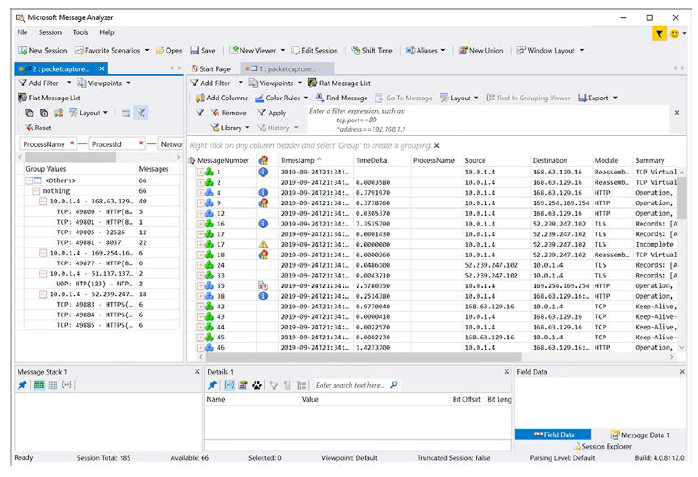Click the Details search text field
This screenshot has height=477, width=698.
(x=350, y=385)
